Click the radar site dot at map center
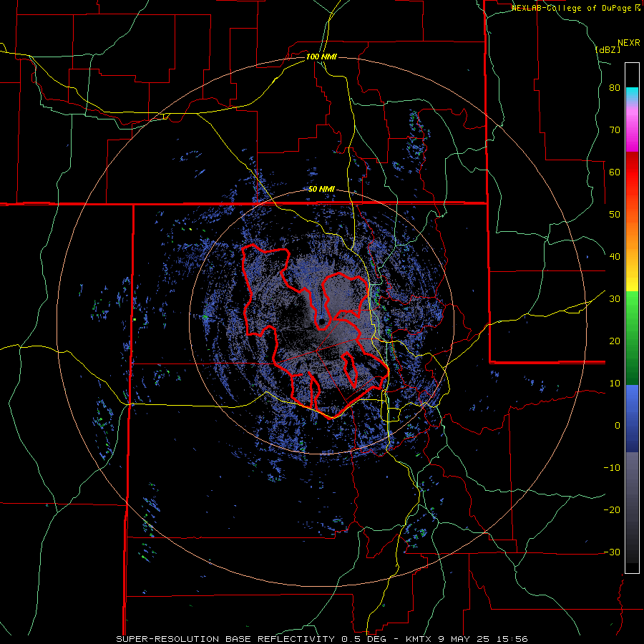 pyautogui.click(x=321, y=321)
